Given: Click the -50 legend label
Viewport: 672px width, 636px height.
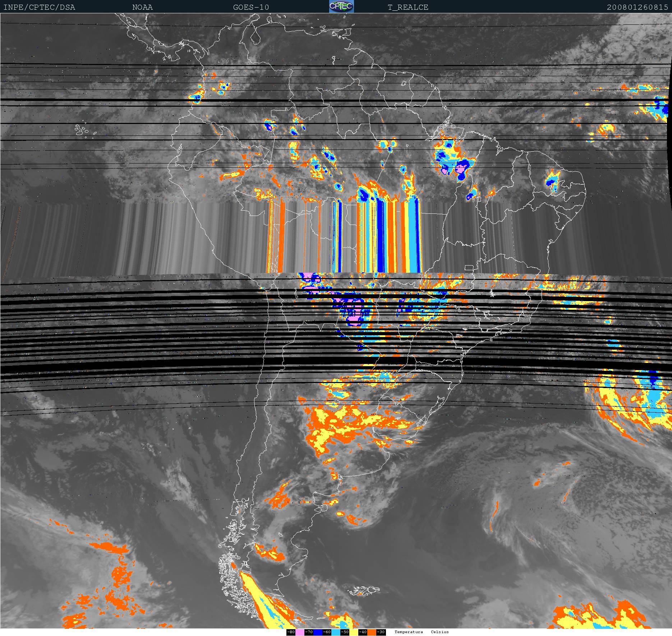Looking at the screenshot, I should [x=345, y=632].
